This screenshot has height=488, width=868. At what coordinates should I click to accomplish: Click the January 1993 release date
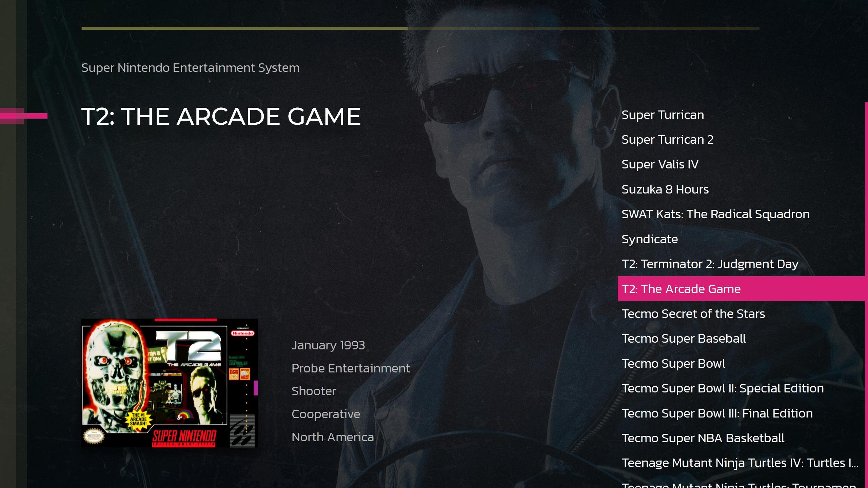coord(328,345)
